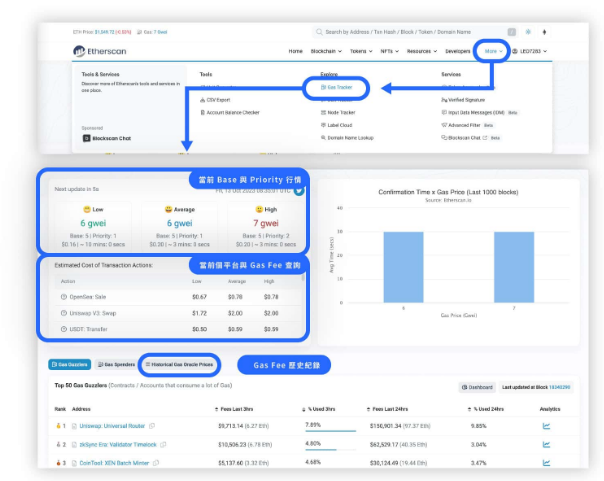Sort by Fees Last 24hrs column
Viewport: 604px width, 481px height.
pos(387,409)
